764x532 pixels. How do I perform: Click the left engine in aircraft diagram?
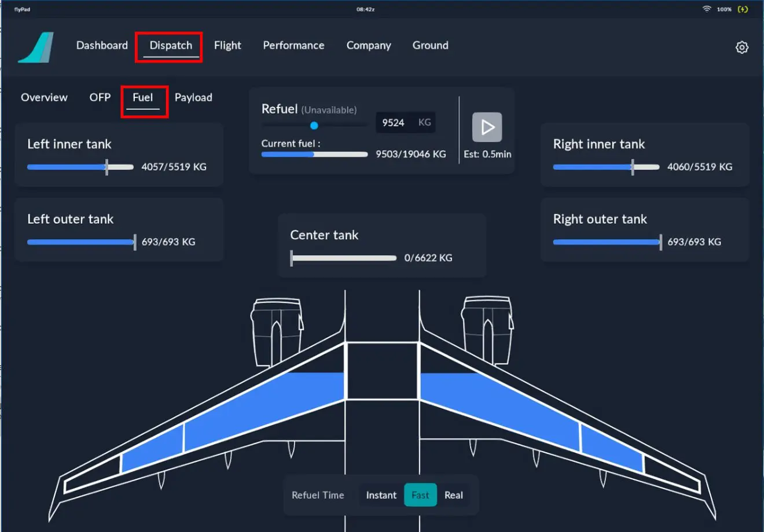(x=276, y=330)
